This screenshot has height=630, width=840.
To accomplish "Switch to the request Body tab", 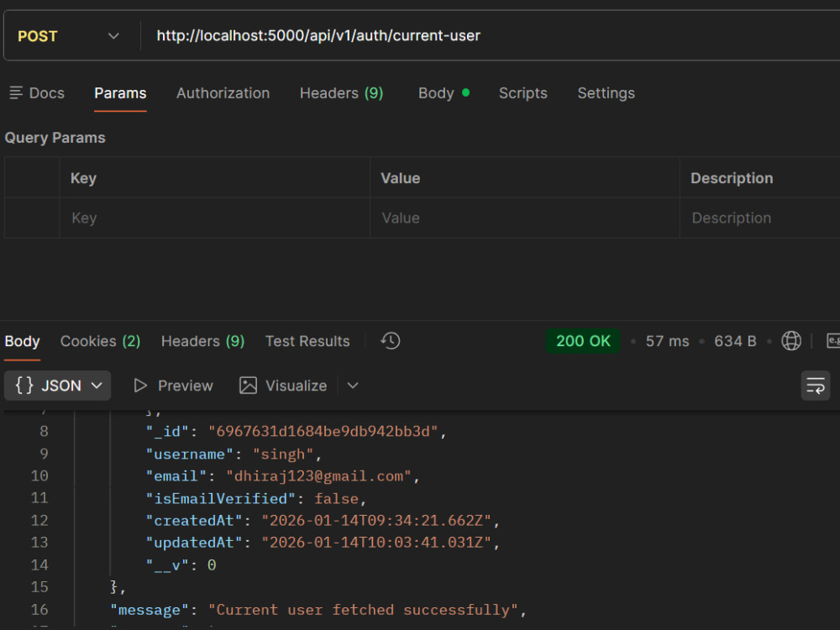I will pos(444,93).
